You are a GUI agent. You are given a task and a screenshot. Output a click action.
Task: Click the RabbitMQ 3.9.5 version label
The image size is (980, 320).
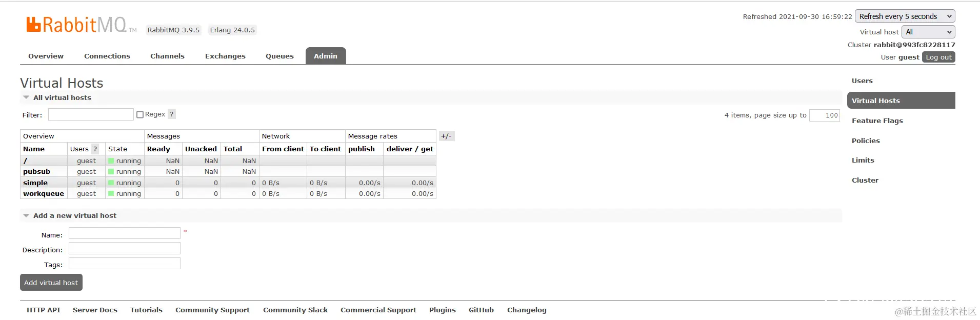(173, 30)
